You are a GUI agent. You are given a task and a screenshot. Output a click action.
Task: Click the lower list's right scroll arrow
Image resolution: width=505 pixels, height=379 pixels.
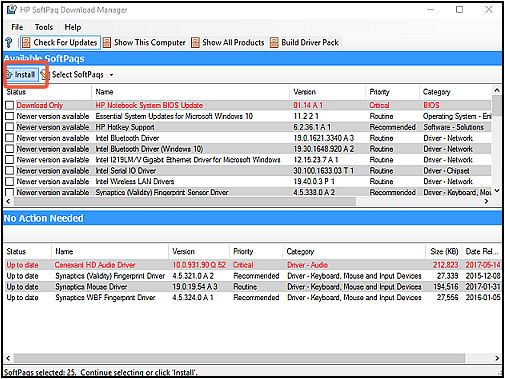coord(497,358)
